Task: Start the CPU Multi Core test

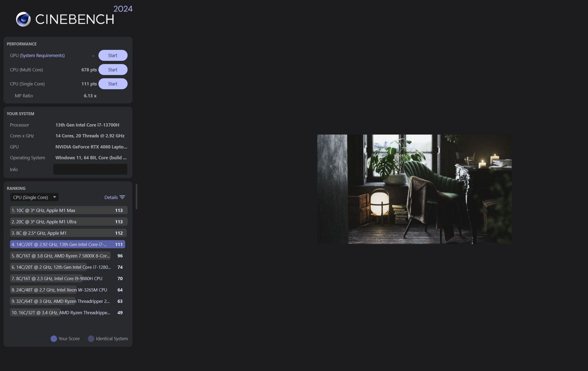Action: pos(113,70)
